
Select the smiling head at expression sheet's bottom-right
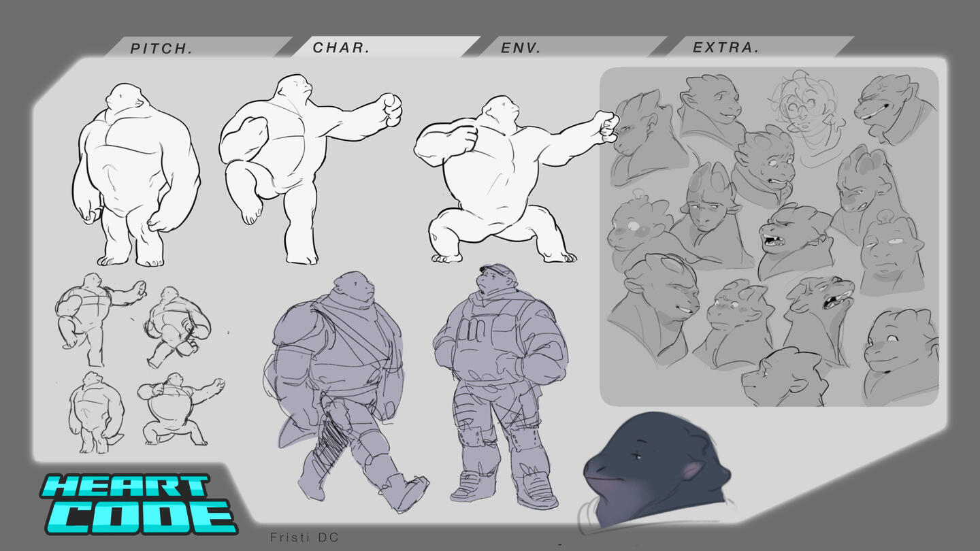point(898,354)
